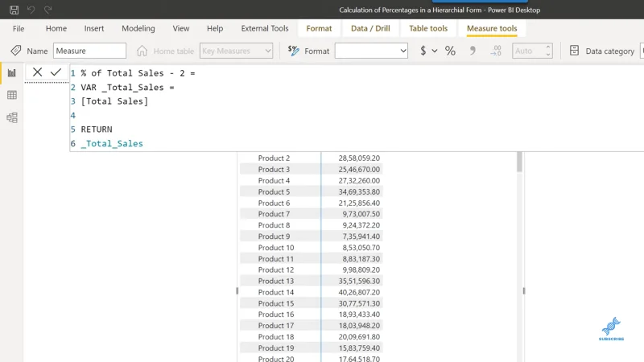Open the Home table Key Measures dropdown
The image size is (644, 362).
click(236, 51)
